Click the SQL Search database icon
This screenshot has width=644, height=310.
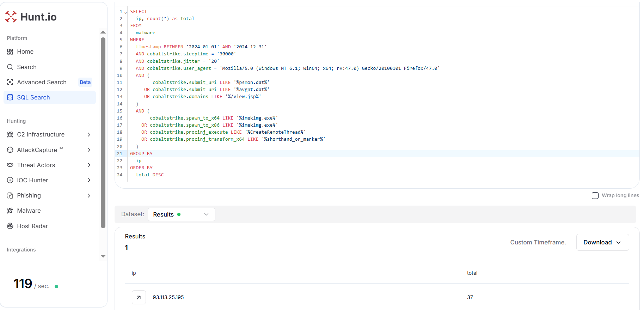tap(10, 97)
